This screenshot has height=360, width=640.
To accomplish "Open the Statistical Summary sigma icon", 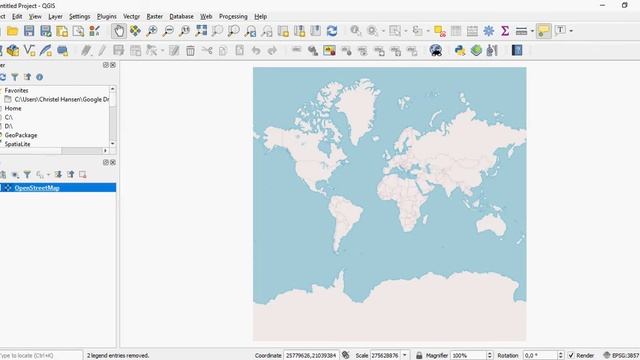I will [x=505, y=31].
